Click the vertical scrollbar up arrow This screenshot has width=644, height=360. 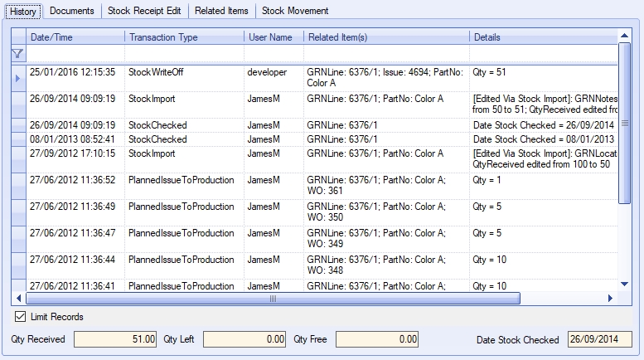click(x=625, y=36)
